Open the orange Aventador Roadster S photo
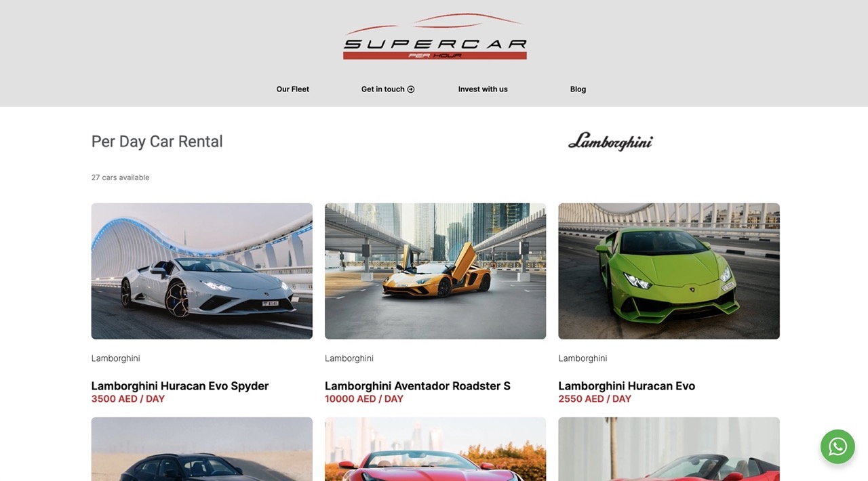868x481 pixels. pos(435,271)
